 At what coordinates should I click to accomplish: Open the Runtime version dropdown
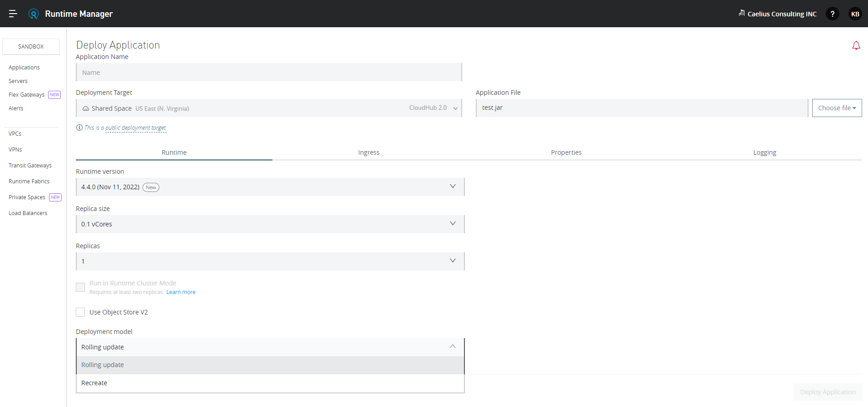(x=270, y=187)
